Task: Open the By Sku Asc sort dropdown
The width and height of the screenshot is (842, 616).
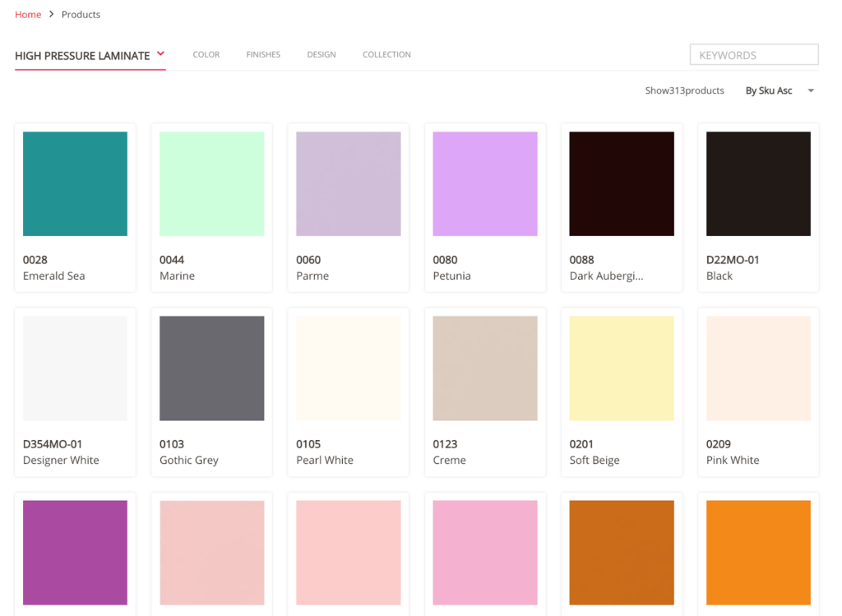Action: tap(769, 90)
